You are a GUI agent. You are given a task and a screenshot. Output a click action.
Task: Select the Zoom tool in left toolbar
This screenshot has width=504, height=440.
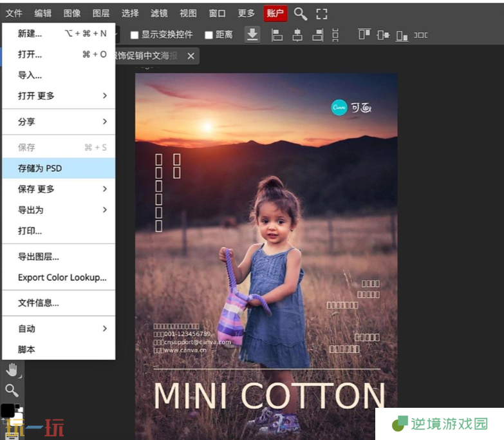point(12,390)
